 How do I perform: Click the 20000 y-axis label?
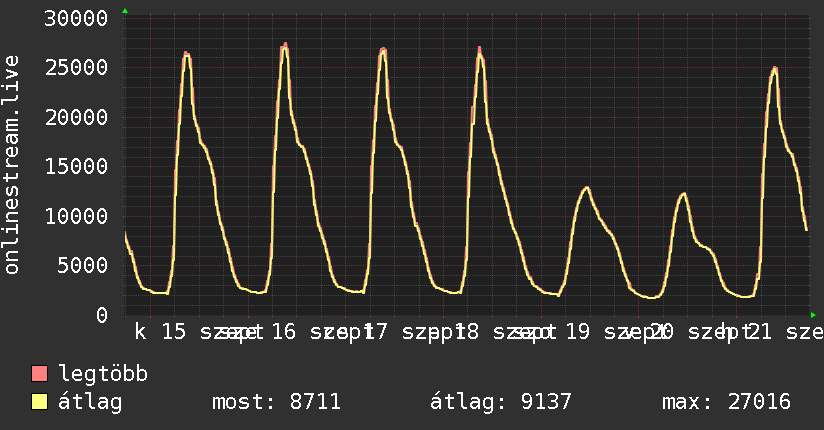76,117
